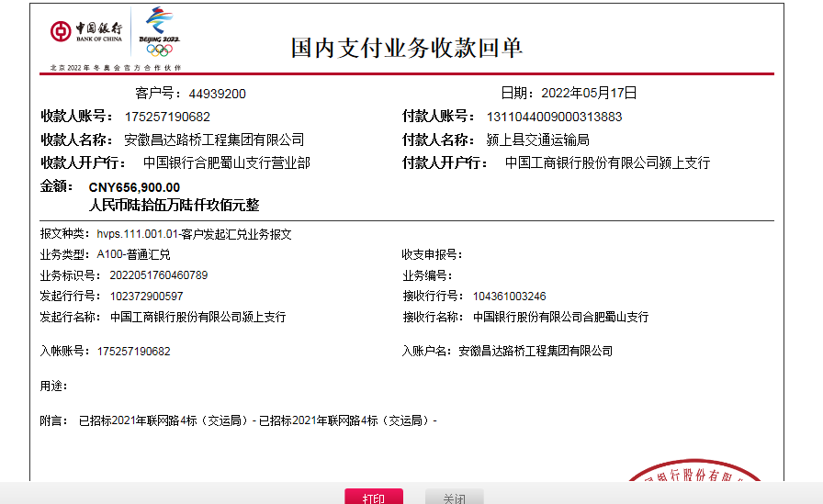
Task: Click the red 打印 (print) button
Action: [x=373, y=497]
